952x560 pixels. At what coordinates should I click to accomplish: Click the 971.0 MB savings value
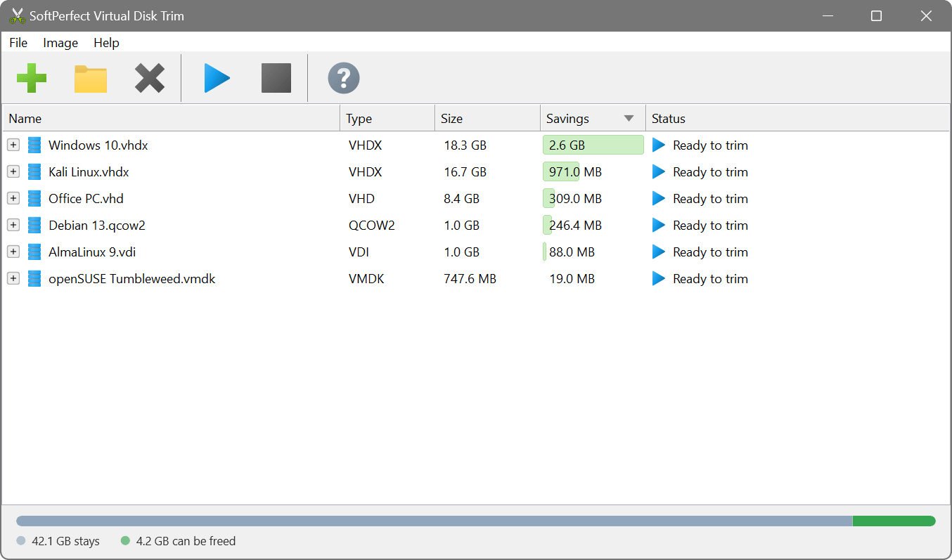575,172
